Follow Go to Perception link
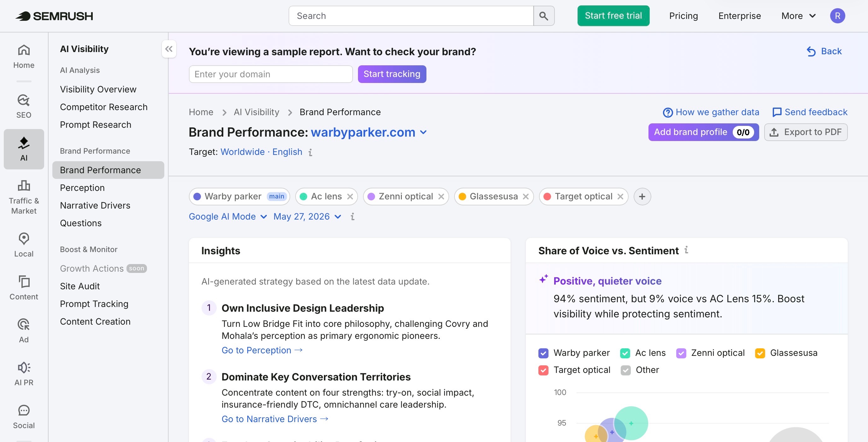 (262, 350)
